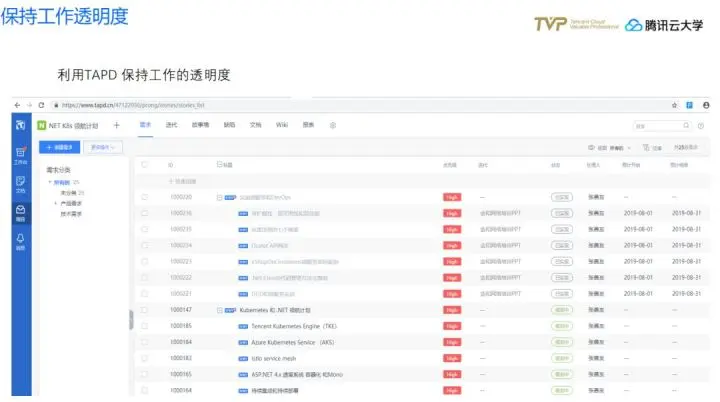Select the 技术需求 category
The image size is (720, 402).
click(x=71, y=214)
